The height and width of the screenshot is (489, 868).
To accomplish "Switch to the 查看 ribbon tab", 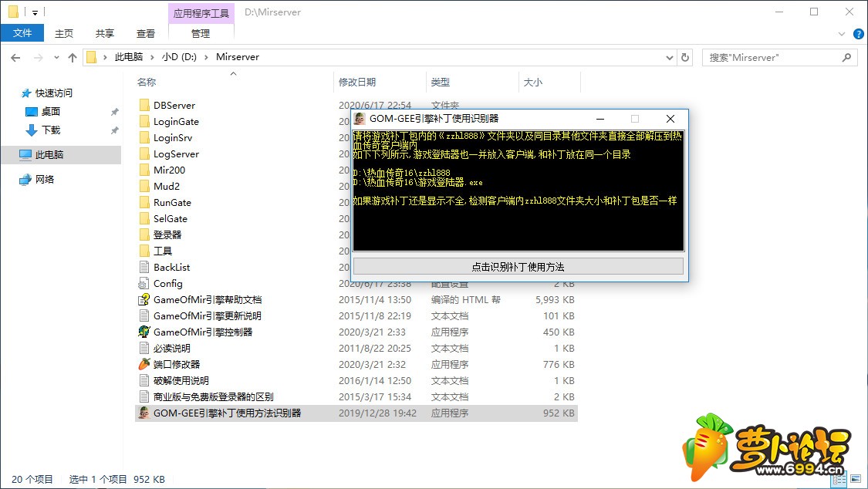I will [x=146, y=33].
